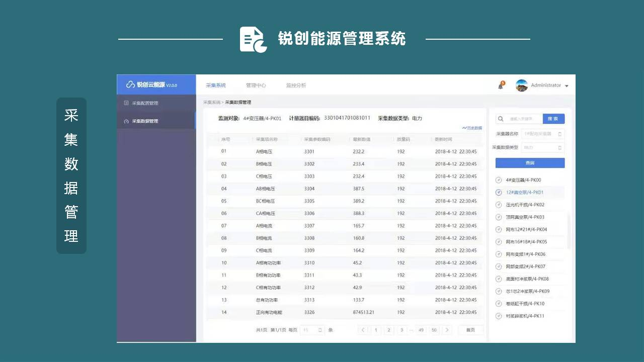
Task: Select the 网布变频1#/4-PK06 check circle
Action: [499, 254]
